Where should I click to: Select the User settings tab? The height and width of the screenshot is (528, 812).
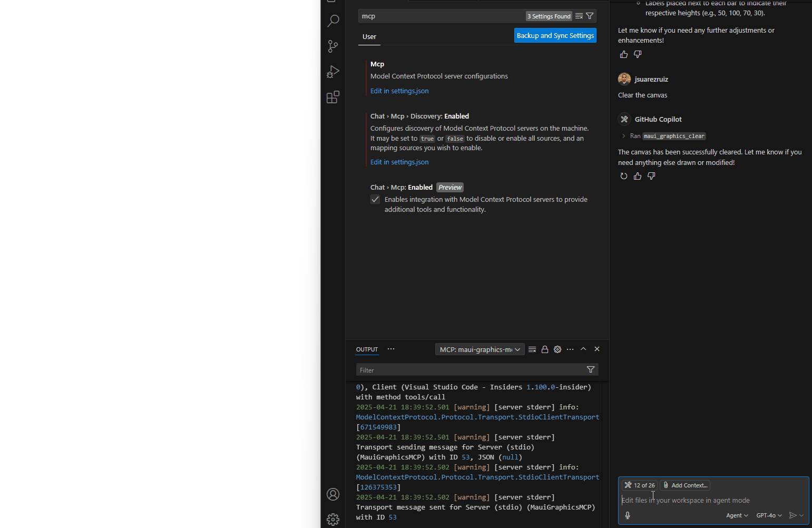tap(369, 37)
